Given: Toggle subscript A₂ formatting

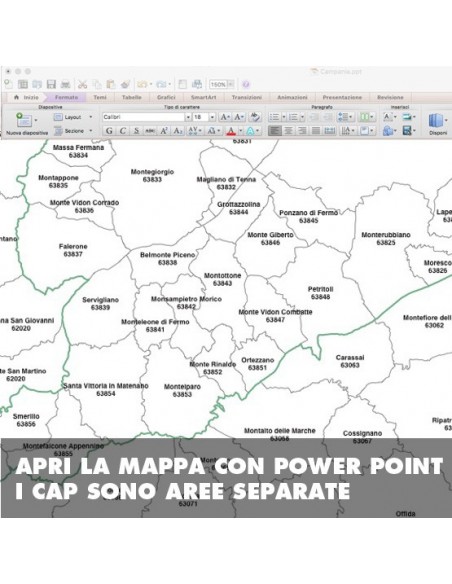Looking at the screenshot, I should pos(178,131).
